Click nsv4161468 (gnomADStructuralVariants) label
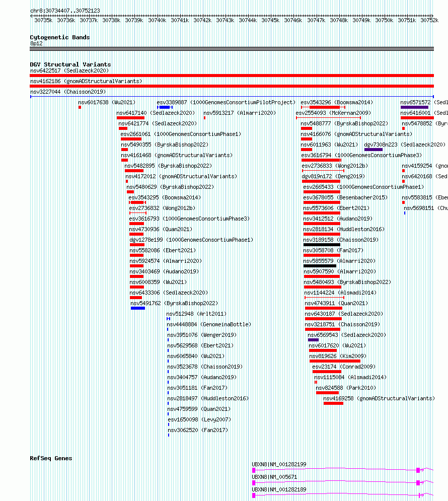This screenshot has height=501, width=448. (177, 155)
